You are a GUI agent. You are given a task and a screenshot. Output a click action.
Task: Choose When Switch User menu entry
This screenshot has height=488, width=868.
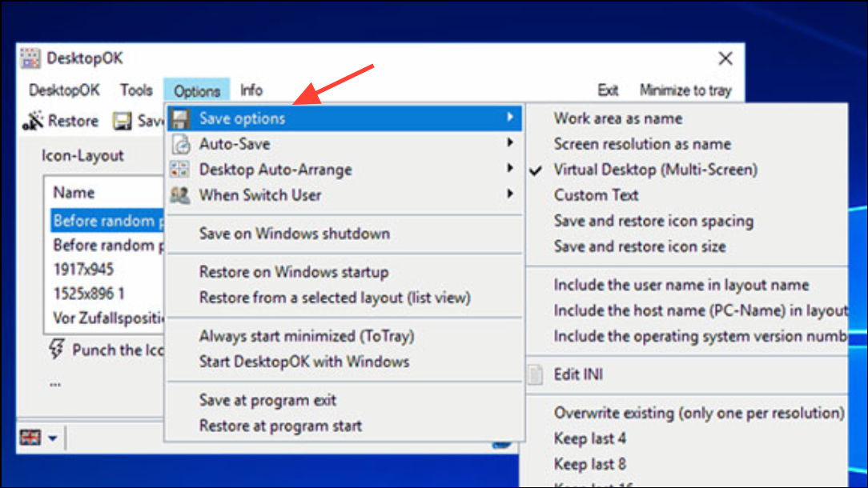(x=344, y=194)
